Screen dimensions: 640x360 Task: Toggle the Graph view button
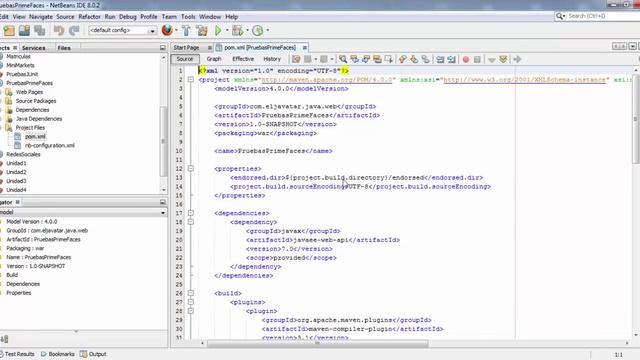(x=214, y=59)
